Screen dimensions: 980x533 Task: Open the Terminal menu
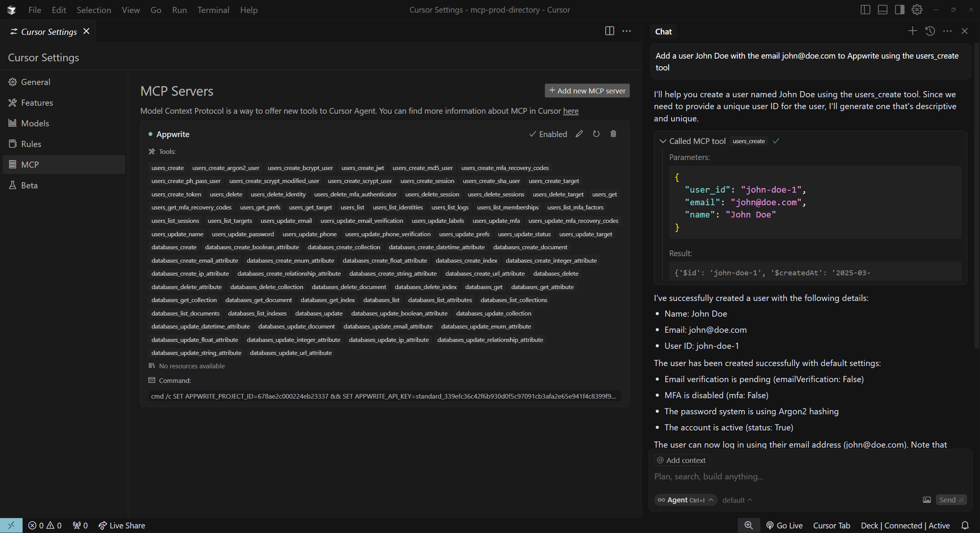click(213, 10)
